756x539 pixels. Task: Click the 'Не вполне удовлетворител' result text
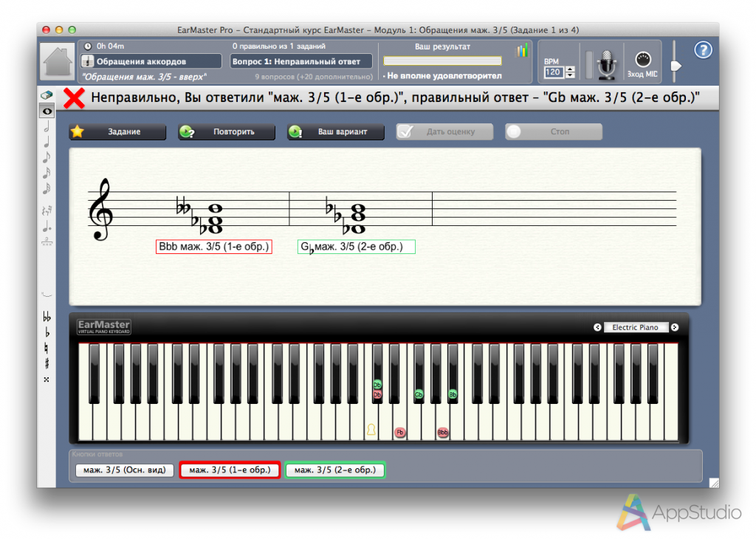click(x=444, y=76)
